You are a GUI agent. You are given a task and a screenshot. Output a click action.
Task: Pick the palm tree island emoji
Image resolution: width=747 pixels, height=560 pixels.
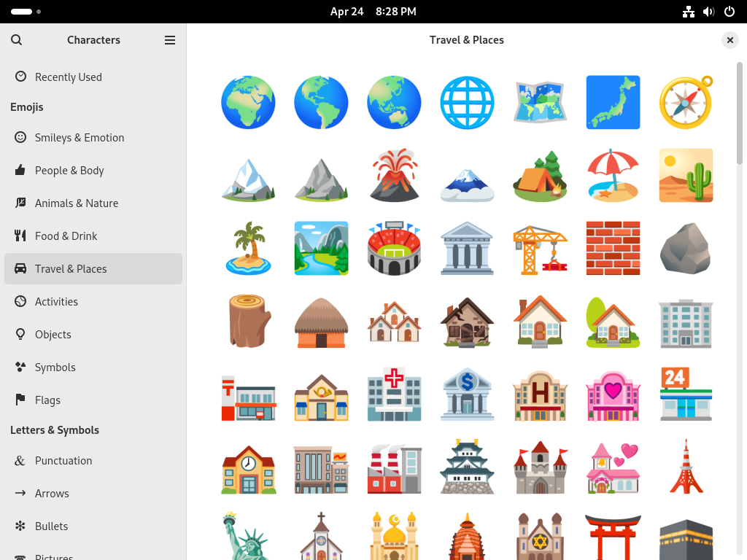pos(248,248)
